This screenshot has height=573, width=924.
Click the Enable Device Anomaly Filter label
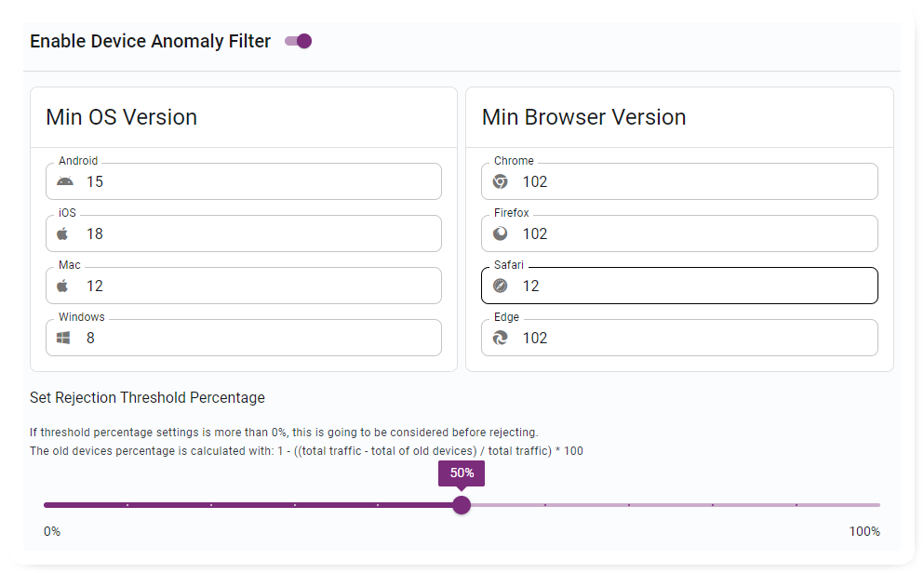click(150, 41)
